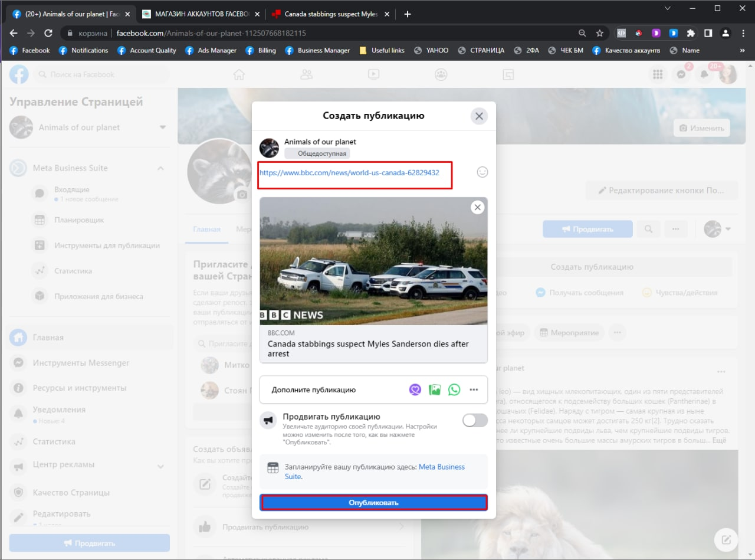Open the Groups icon in the top navigation
755x560 pixels.
click(x=441, y=74)
